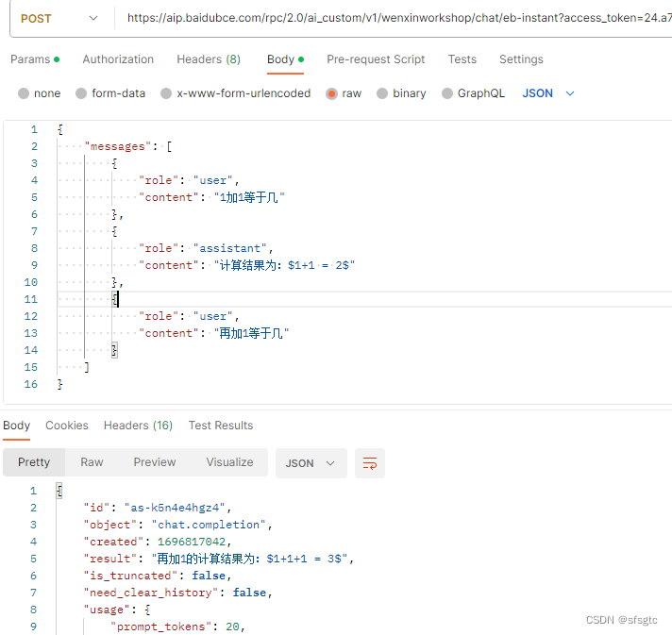This screenshot has height=635, width=672.
Task: Click the "1加1等于几" content string
Action: click(x=249, y=197)
